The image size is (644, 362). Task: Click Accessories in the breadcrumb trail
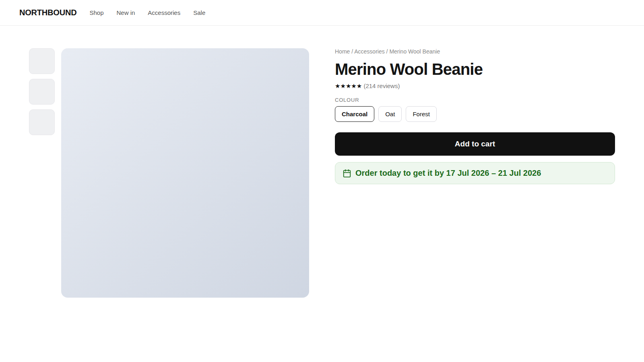coord(369,51)
